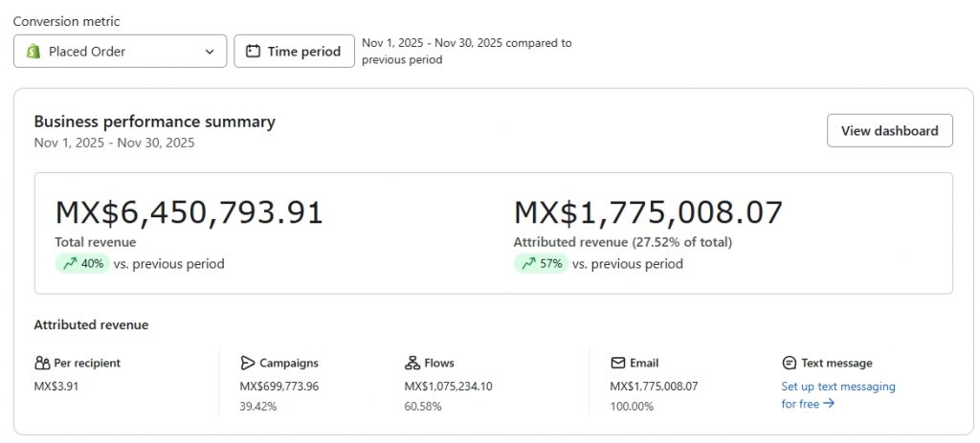
Task: Click arrow after 'for free' link
Action: (x=829, y=404)
